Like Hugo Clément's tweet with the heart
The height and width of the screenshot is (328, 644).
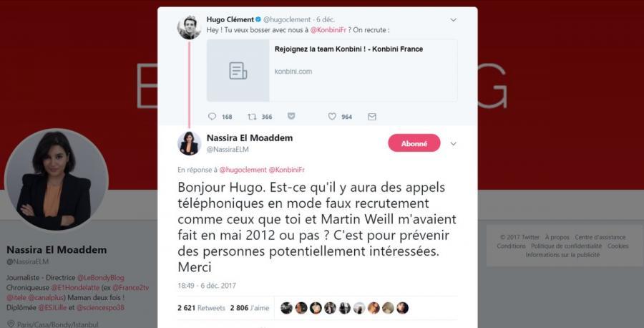[332, 117]
